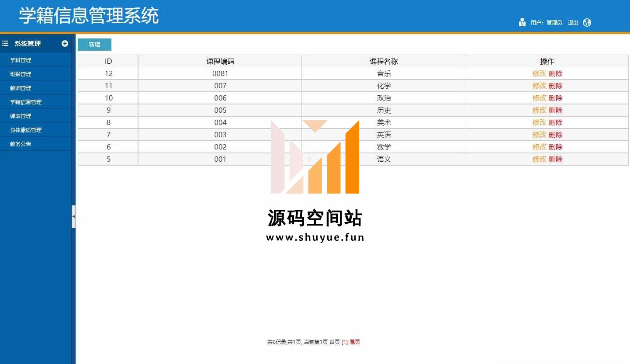Viewport: 630px width, 364px height.
Task: Click 修改 for the 美术 course
Action: [x=539, y=122]
